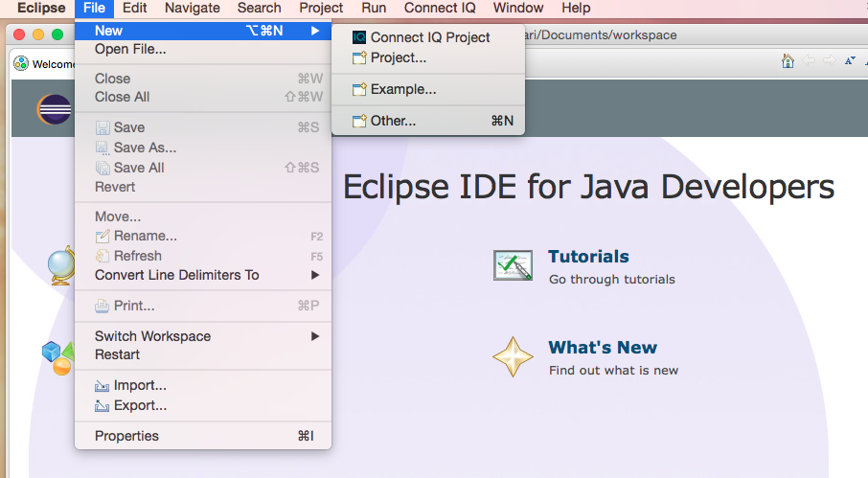Click the globe Overview icon

pyautogui.click(x=62, y=266)
